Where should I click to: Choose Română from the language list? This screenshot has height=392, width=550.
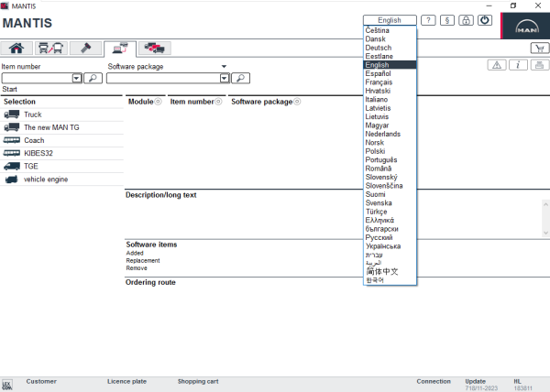[390, 169]
